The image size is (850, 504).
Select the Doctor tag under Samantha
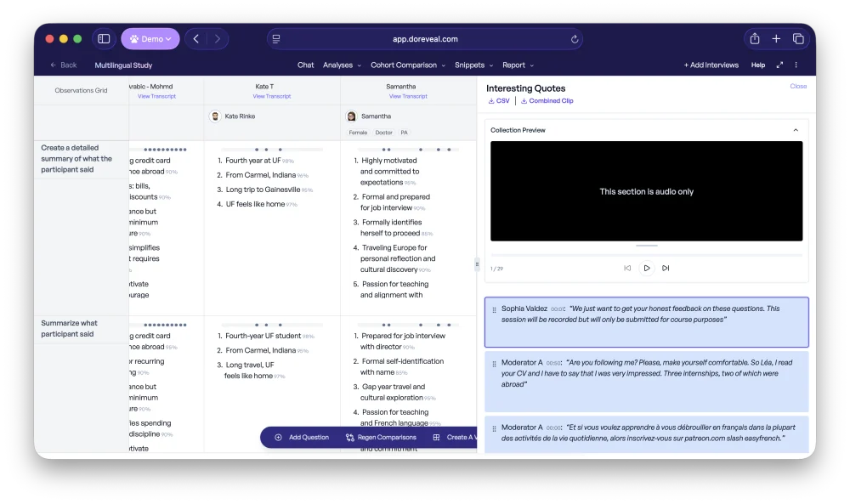coord(384,133)
